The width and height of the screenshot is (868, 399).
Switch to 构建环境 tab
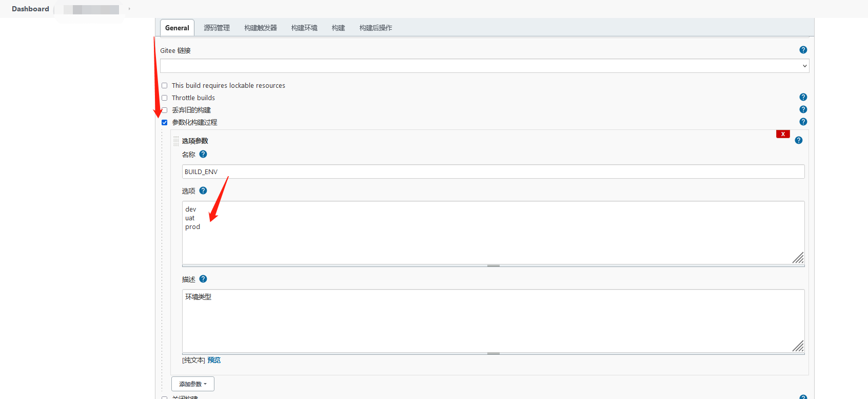(304, 28)
